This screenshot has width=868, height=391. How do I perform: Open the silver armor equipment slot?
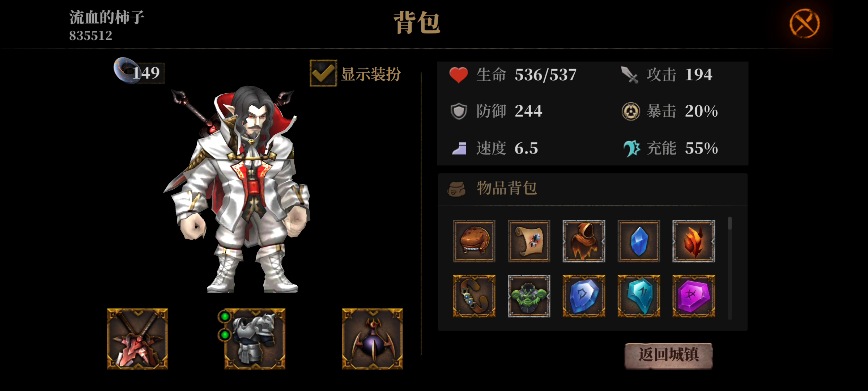tap(255, 339)
